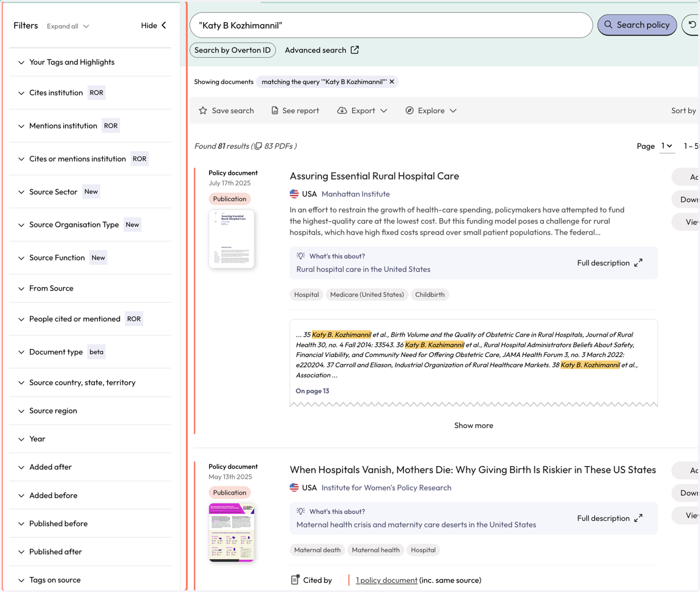Click Publication badge on July 17th 2025 document
The width and height of the screenshot is (700, 592).
click(x=230, y=199)
